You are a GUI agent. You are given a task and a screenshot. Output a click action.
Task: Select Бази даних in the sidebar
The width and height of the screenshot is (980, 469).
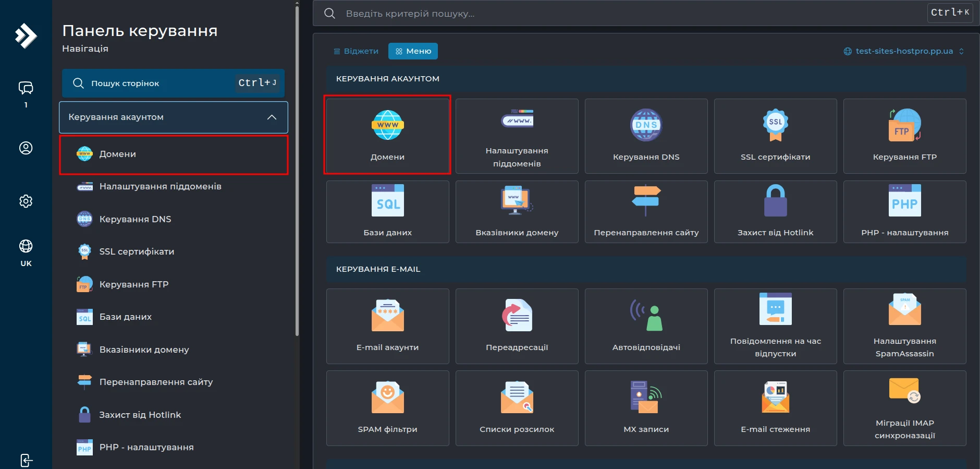pyautogui.click(x=174, y=317)
